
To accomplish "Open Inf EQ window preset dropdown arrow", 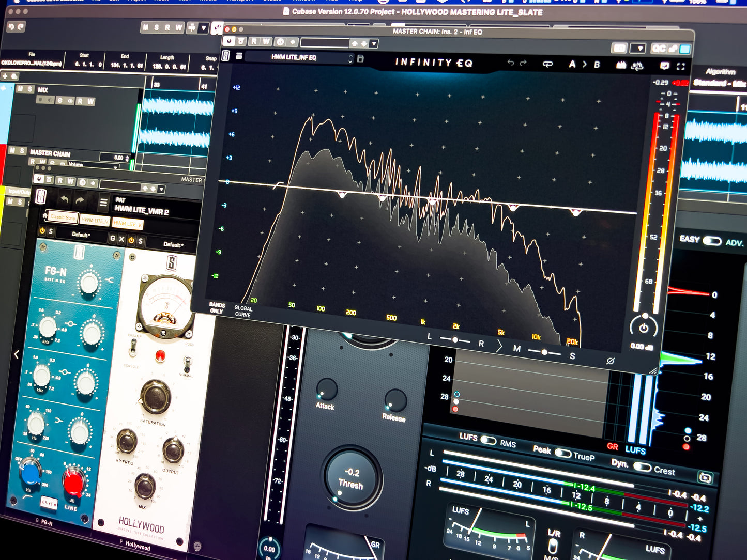I will point(374,44).
